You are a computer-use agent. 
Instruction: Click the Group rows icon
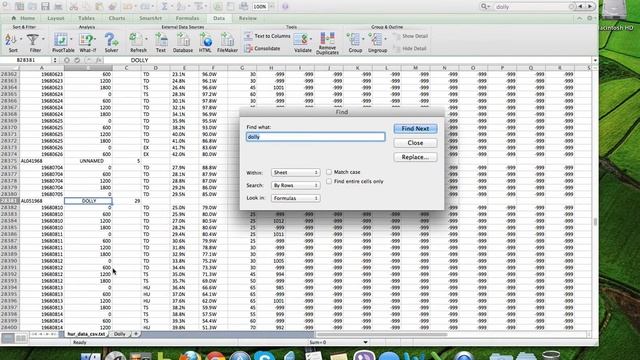point(353,40)
